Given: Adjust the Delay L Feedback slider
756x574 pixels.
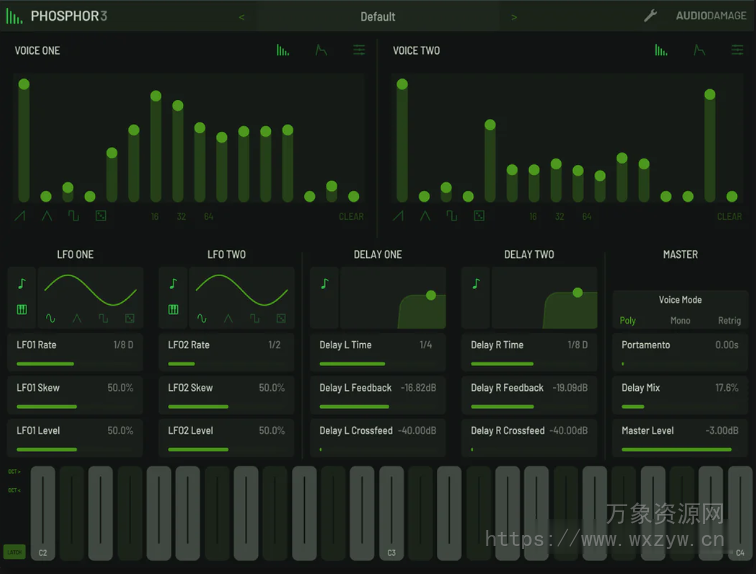Looking at the screenshot, I should pos(378,407).
